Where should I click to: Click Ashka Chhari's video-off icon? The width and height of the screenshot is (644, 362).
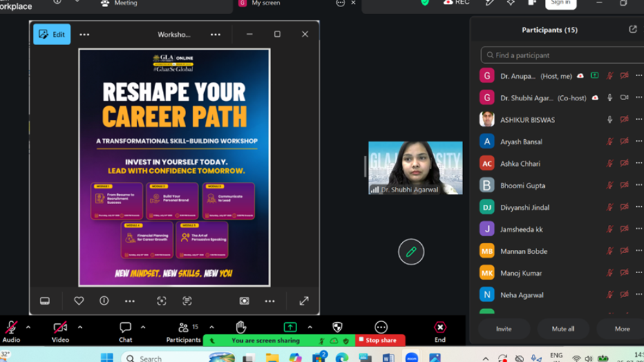pyautogui.click(x=624, y=163)
